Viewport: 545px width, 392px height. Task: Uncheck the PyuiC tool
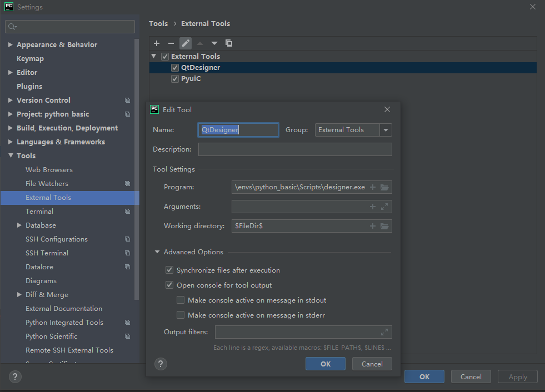175,78
